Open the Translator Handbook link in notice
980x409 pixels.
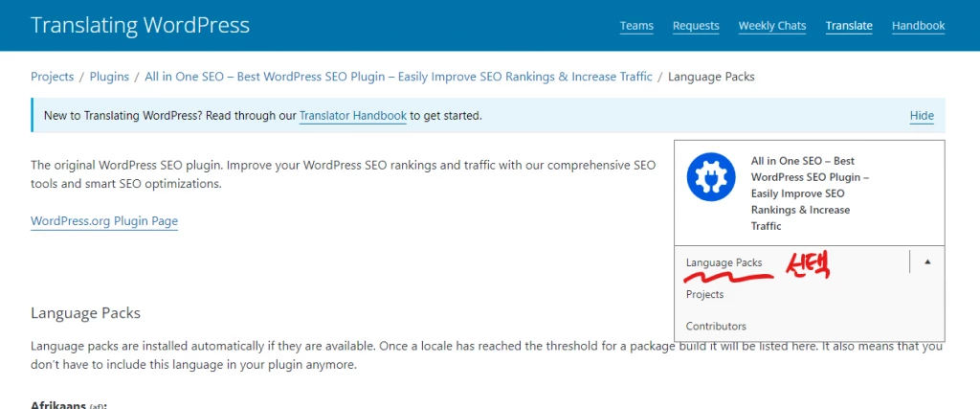(352, 116)
